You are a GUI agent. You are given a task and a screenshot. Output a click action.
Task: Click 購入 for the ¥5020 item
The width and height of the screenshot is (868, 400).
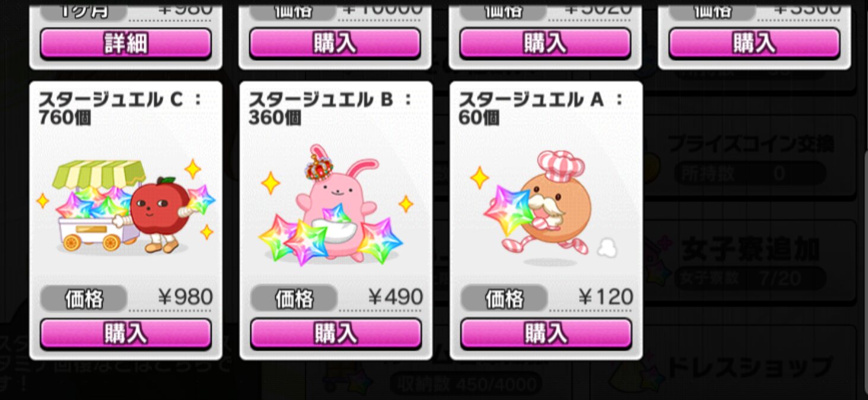point(545,43)
